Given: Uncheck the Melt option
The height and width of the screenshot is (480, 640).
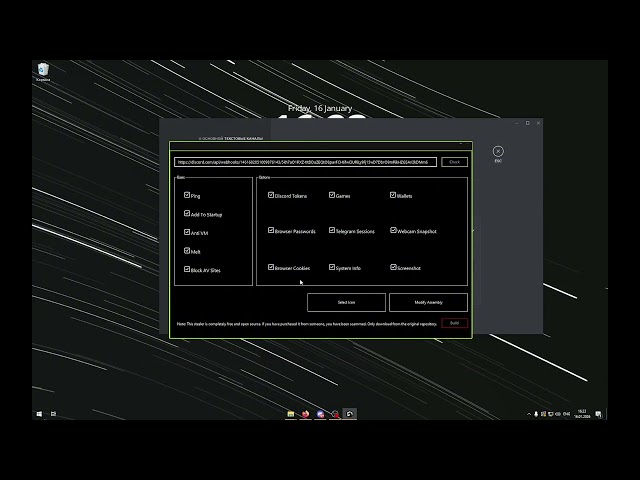Looking at the screenshot, I should click(x=187, y=251).
